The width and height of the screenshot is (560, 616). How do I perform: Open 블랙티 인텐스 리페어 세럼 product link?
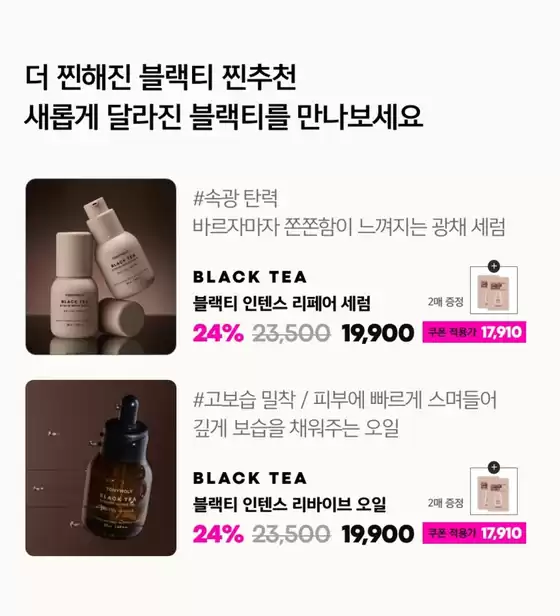click(x=282, y=303)
